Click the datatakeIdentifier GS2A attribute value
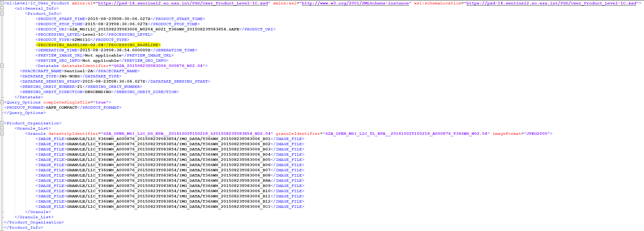The image size is (644, 231). click(158, 66)
